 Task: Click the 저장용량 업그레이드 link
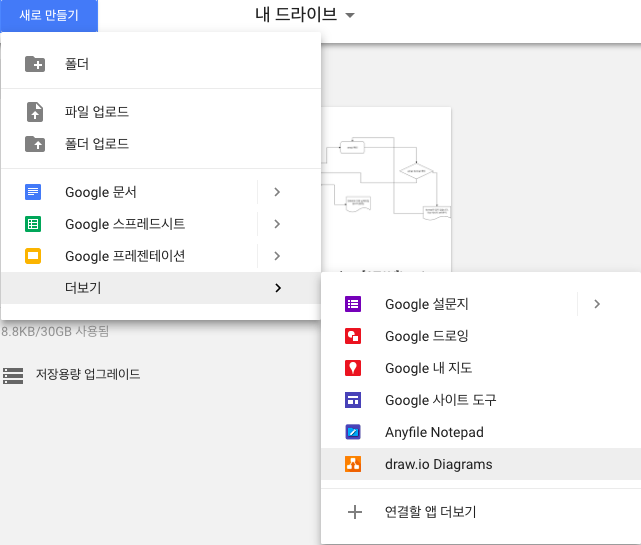click(88, 375)
